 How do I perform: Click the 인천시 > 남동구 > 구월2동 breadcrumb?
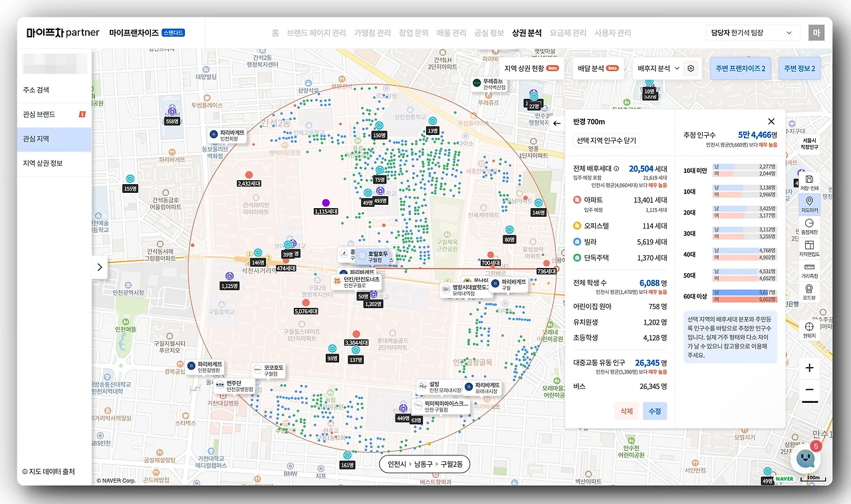click(424, 463)
